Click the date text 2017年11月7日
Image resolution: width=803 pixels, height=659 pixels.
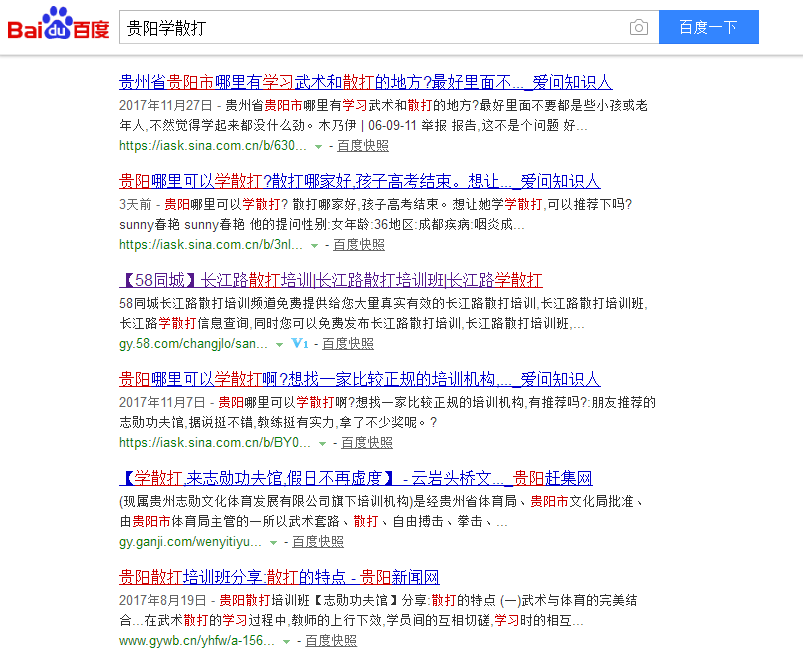pos(162,402)
